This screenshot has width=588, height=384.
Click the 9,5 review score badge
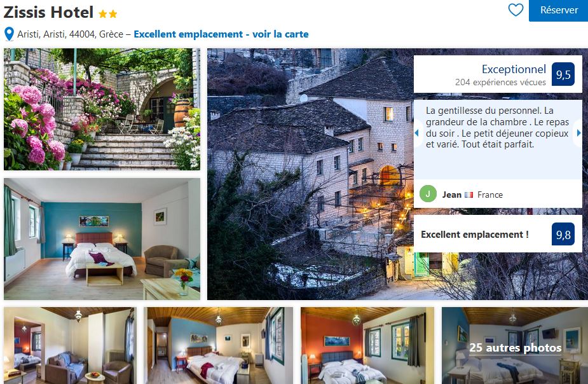(563, 74)
